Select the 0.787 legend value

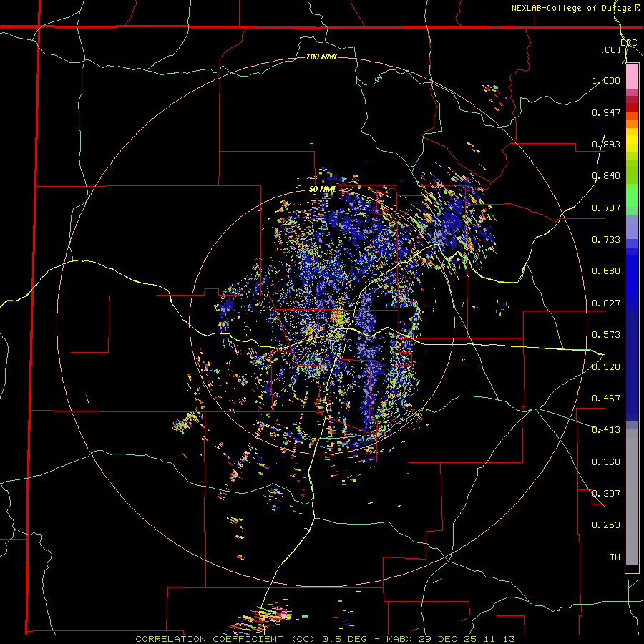606,208
